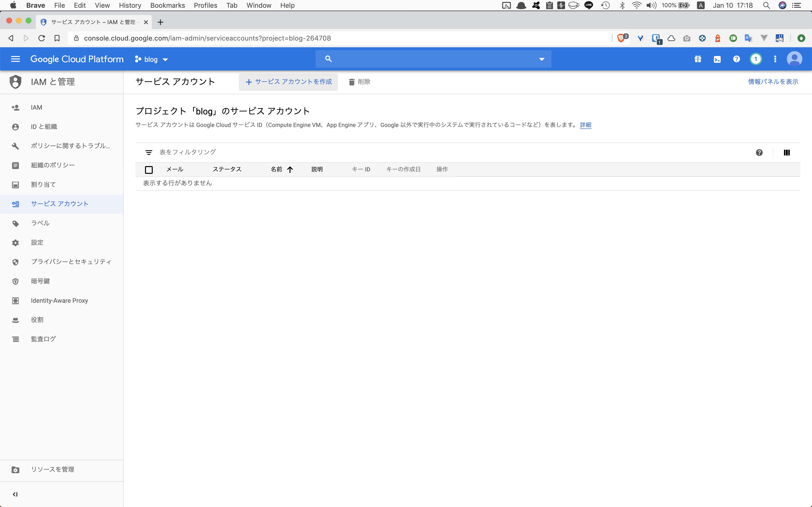
Task: Toggle sort direction on the 名前 column
Action: (290, 169)
